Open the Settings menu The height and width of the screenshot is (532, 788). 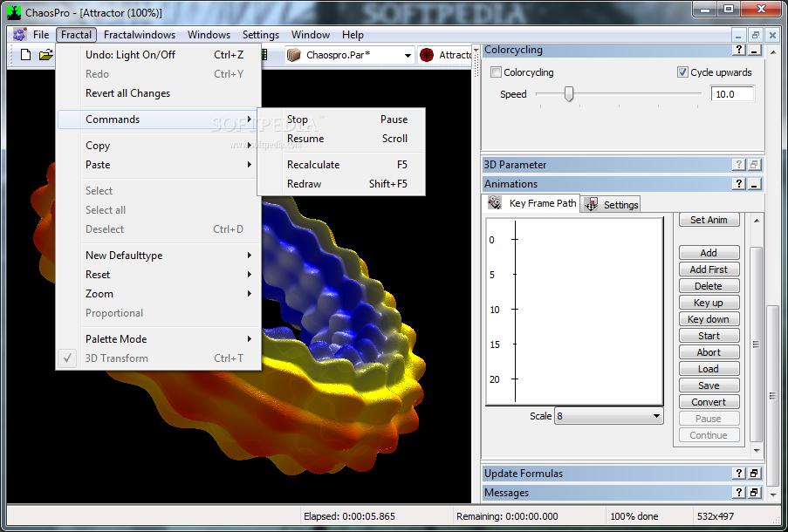260,35
